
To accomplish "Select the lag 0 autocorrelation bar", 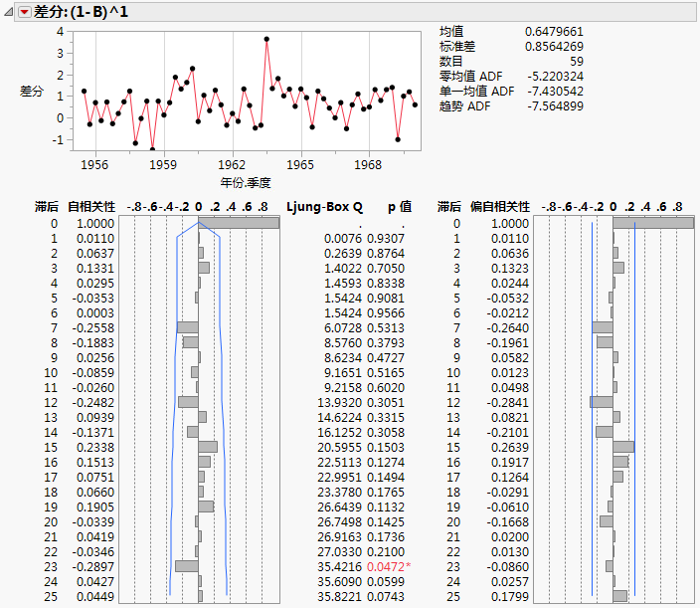I will [239, 224].
